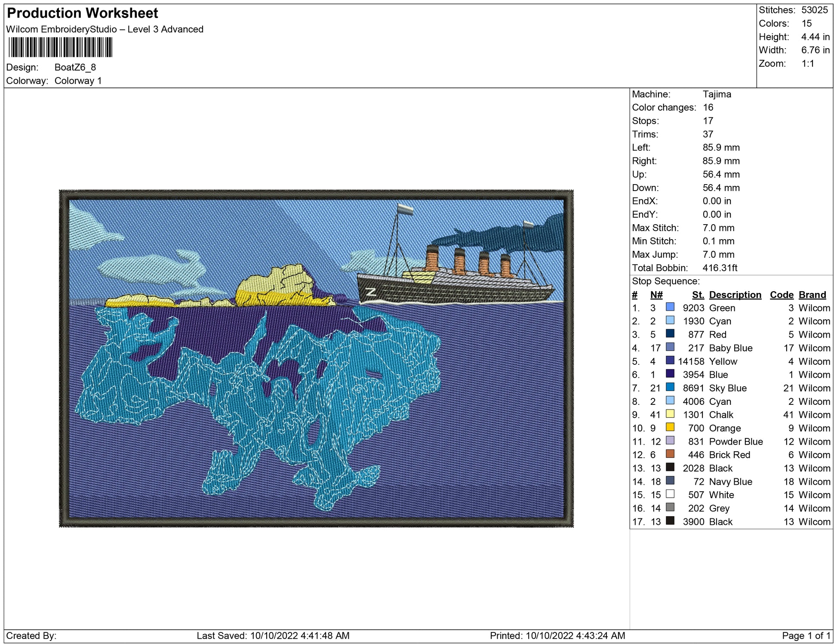837x644 pixels.
Task: Click the Description column header
Action: [735, 295]
